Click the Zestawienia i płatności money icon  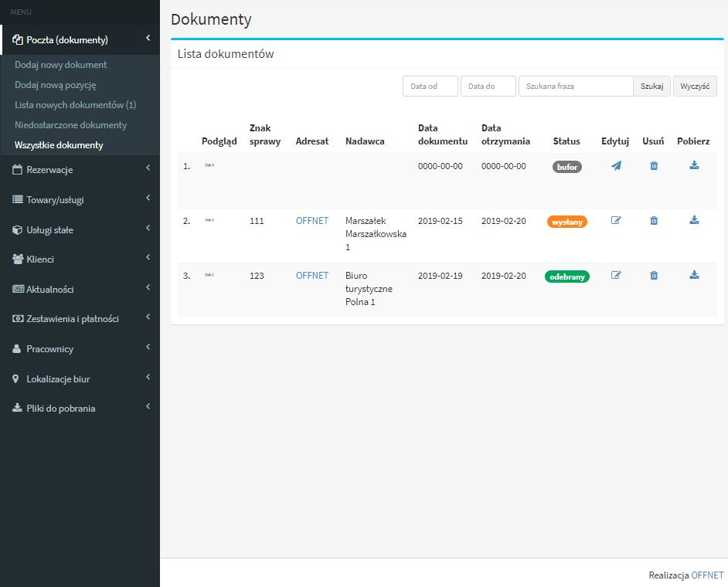tap(18, 319)
